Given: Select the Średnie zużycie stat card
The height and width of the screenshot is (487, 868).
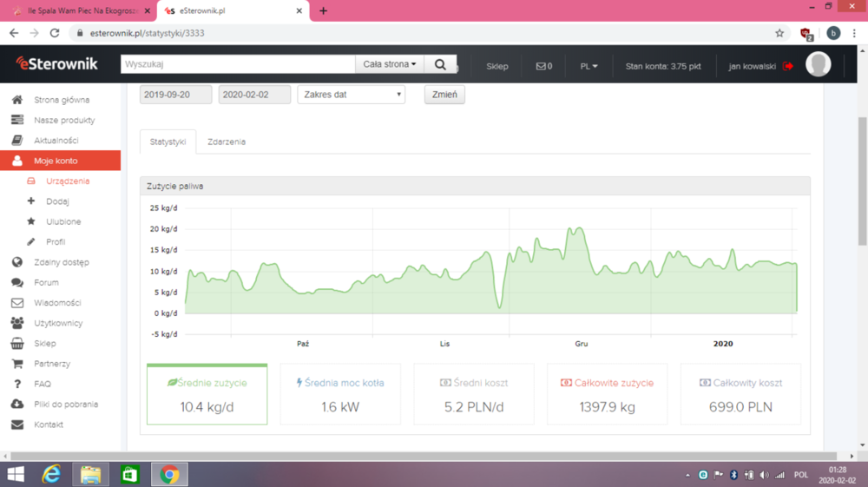Looking at the screenshot, I should [x=207, y=394].
